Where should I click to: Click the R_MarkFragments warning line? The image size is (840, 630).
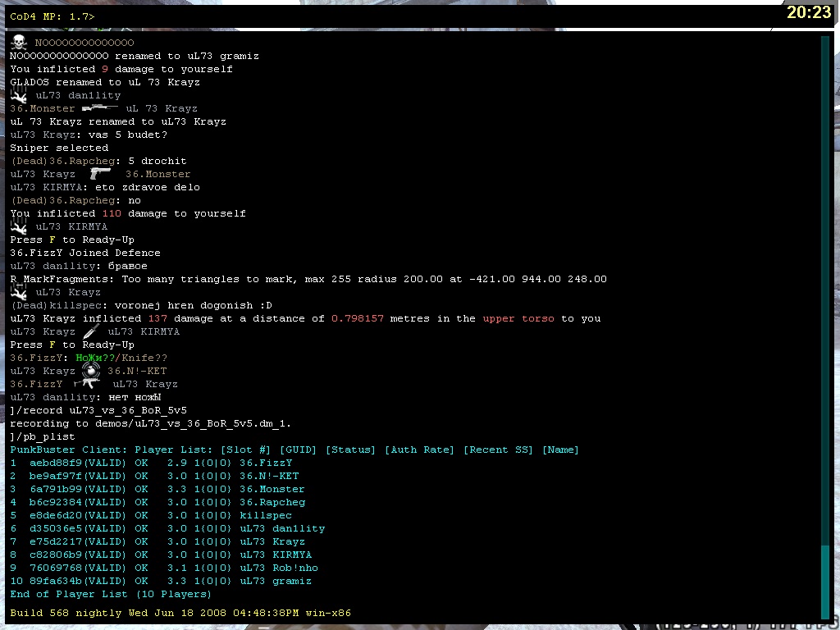point(308,279)
